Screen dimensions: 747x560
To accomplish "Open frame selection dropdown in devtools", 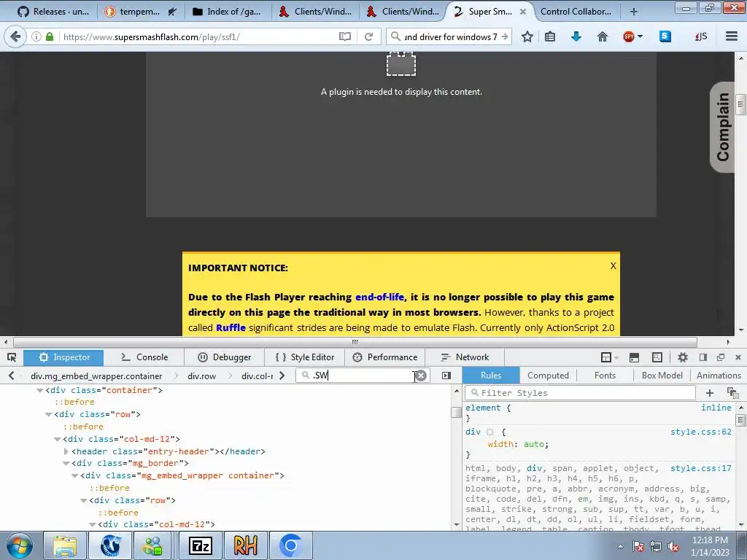I will pyautogui.click(x=609, y=357).
